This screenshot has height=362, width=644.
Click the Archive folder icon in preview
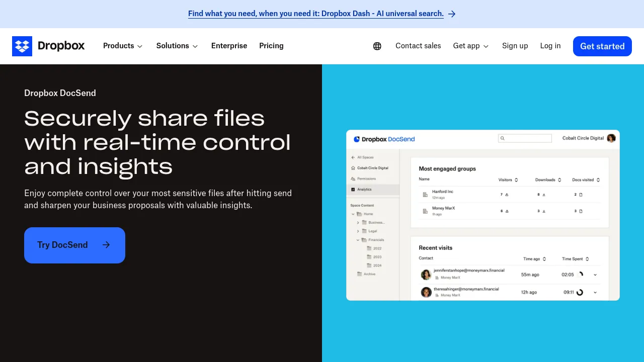(x=359, y=274)
